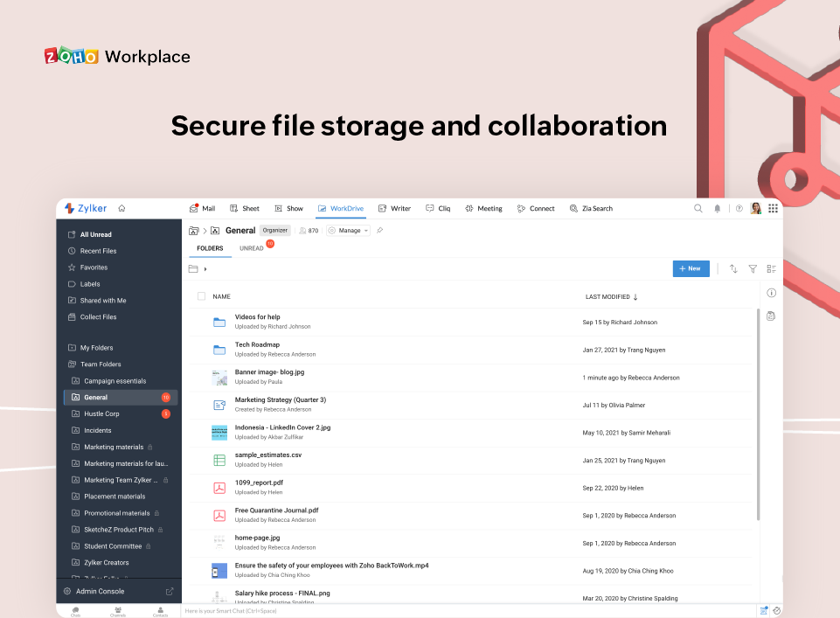Image resolution: width=840 pixels, height=618 pixels.
Task: Click the team folders breadcrumb icon
Action: pos(194,231)
